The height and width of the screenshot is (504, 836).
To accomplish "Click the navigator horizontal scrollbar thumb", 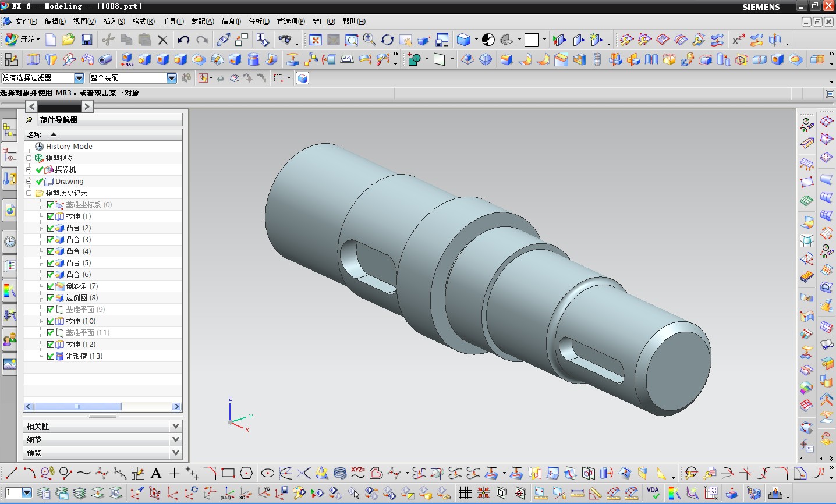I will click(77, 407).
